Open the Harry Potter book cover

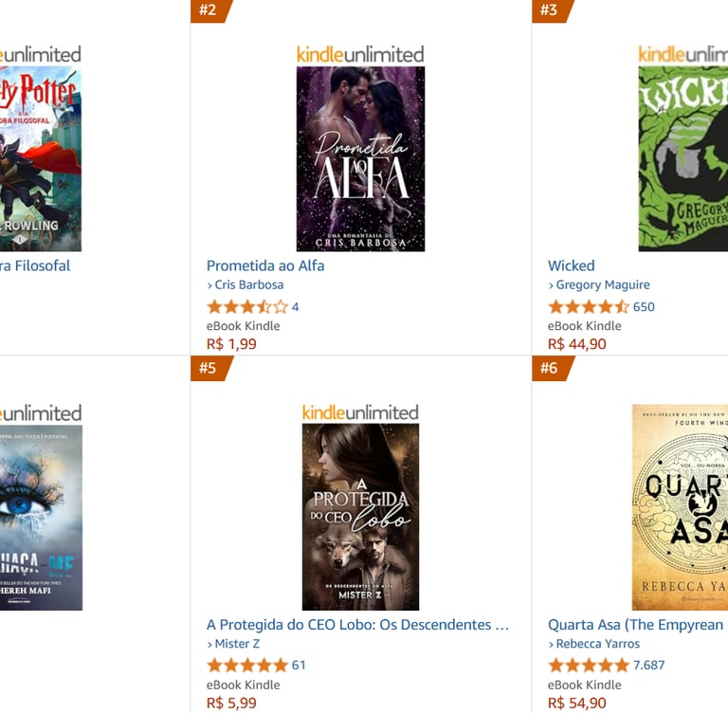click(41, 159)
